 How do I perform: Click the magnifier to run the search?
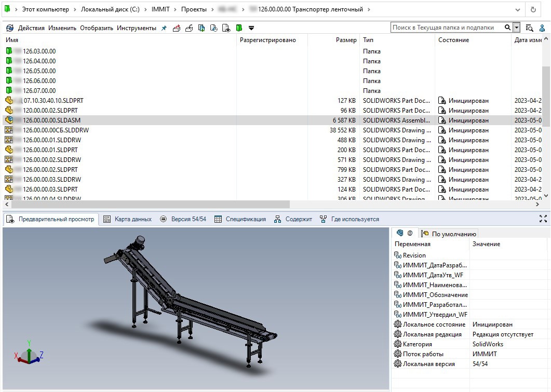tap(506, 28)
